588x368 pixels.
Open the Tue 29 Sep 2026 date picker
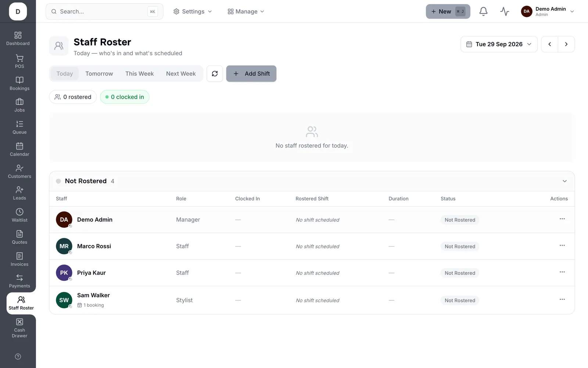[499, 44]
